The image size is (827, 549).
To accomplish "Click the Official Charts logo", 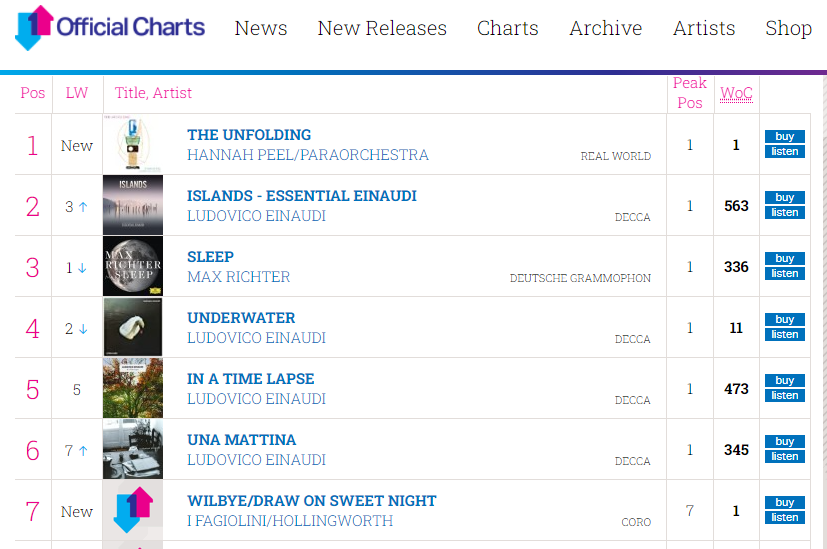I will click(110, 27).
